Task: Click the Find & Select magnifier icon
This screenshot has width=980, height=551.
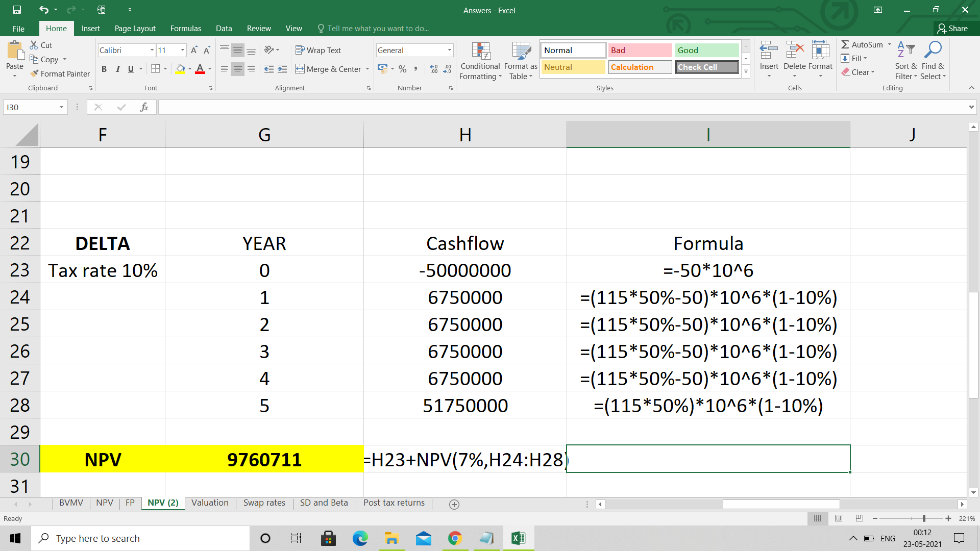Action: click(x=933, y=50)
